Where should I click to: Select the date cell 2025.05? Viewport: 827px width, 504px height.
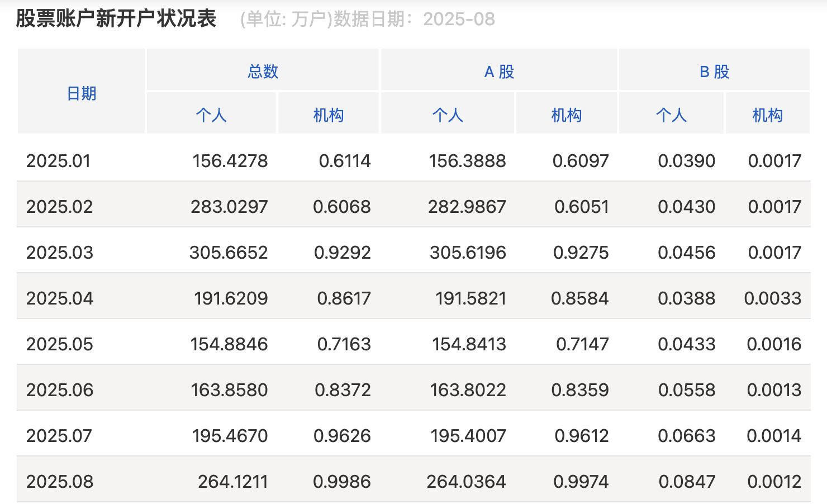coord(59,344)
